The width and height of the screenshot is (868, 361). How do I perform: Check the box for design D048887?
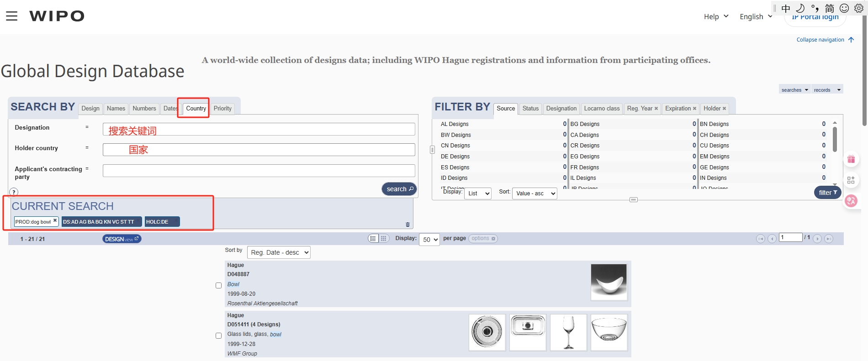218,286
